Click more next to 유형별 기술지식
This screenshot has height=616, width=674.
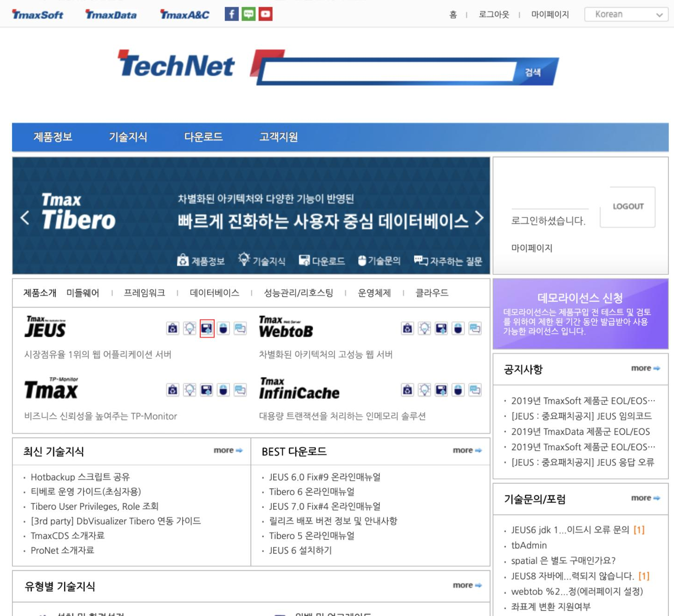467,585
